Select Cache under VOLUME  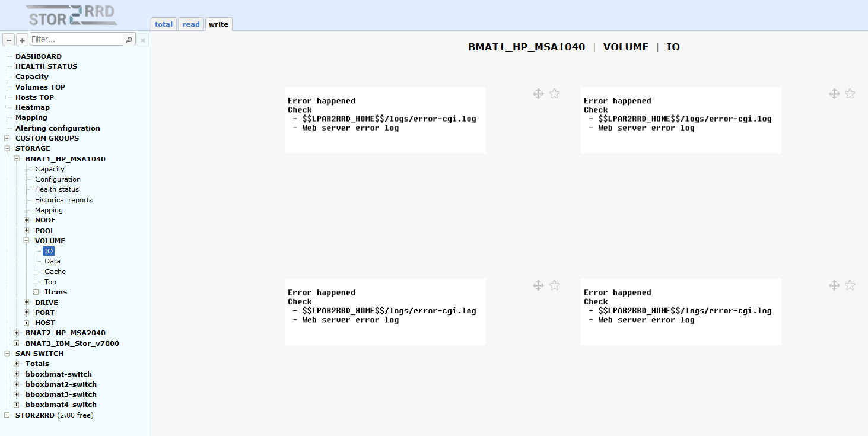click(x=55, y=272)
